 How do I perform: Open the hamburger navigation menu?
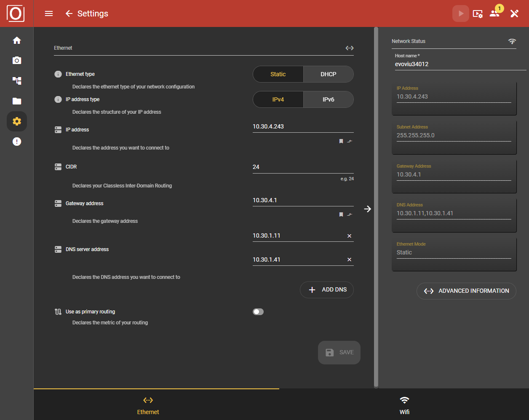pyautogui.click(x=49, y=13)
